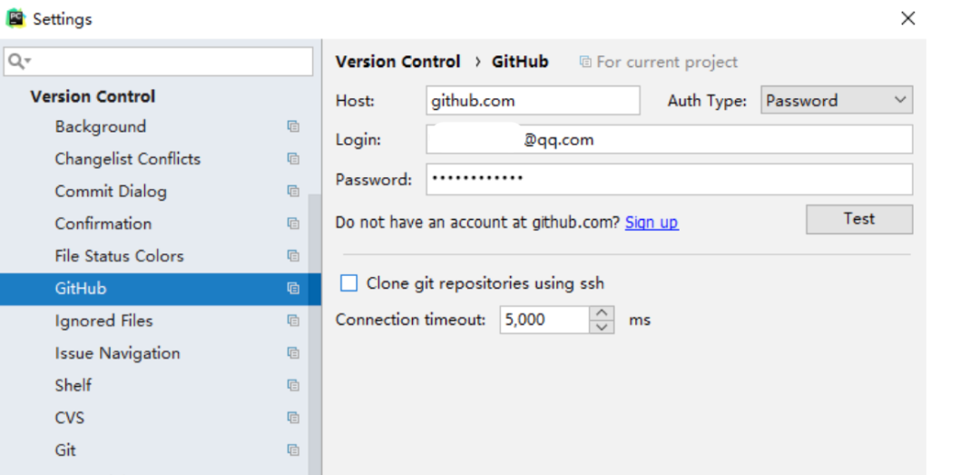Decrease connection timeout with down arrow

[603, 326]
